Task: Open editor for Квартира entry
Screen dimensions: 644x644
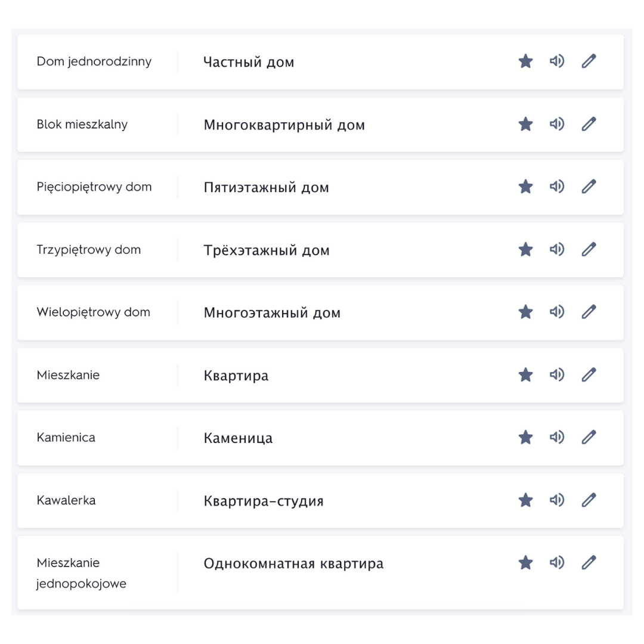Action: point(589,374)
